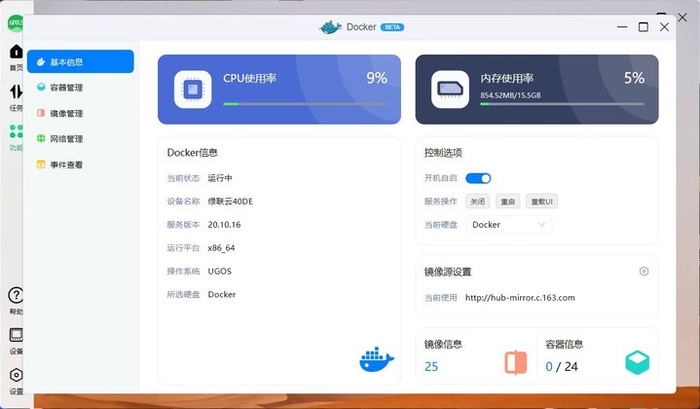Click the green cloud logo in top-left corner
This screenshot has height=409, width=700.
(x=15, y=23)
